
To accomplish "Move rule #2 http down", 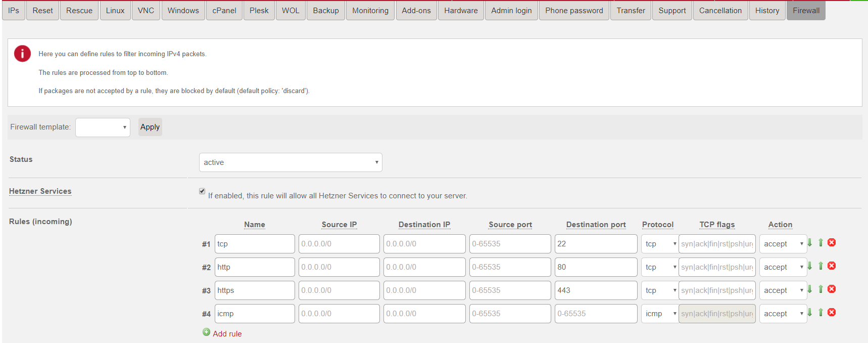I will (810, 266).
